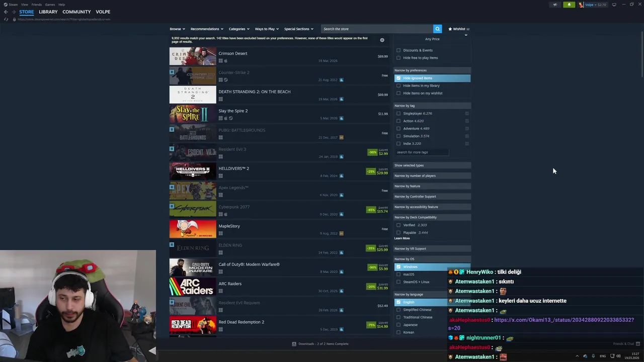This screenshot has width=644, height=362.
Task: Open the Recommendations dropdown
Action: click(x=207, y=29)
